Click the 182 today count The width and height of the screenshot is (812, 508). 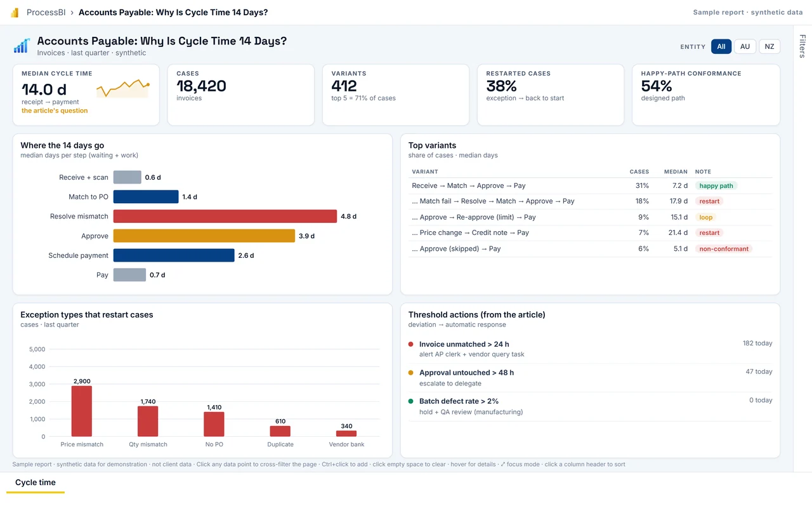click(757, 344)
